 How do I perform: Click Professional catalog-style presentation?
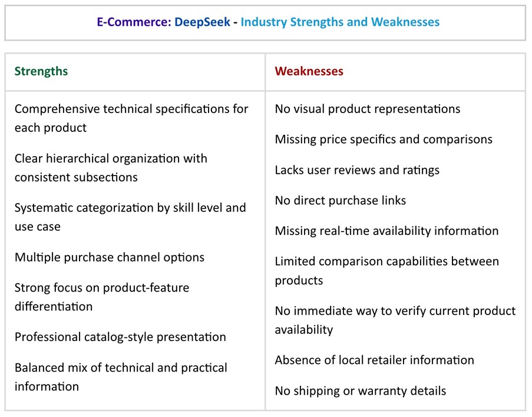120,337
